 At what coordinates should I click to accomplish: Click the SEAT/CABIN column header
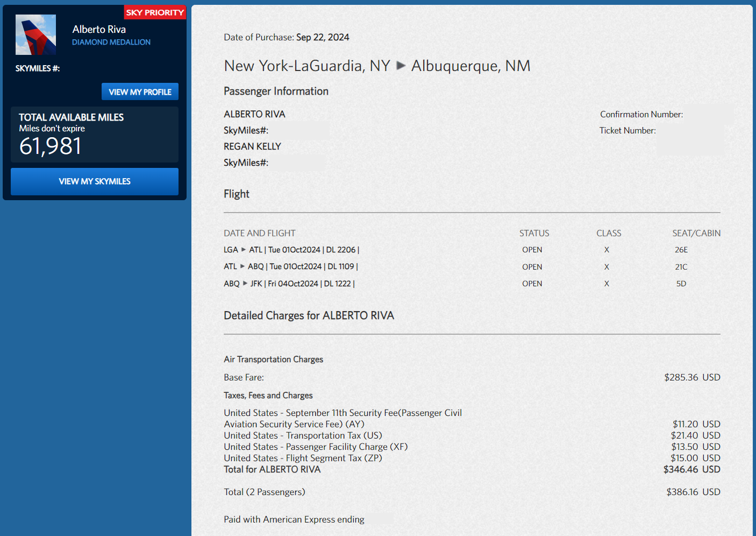click(x=696, y=233)
